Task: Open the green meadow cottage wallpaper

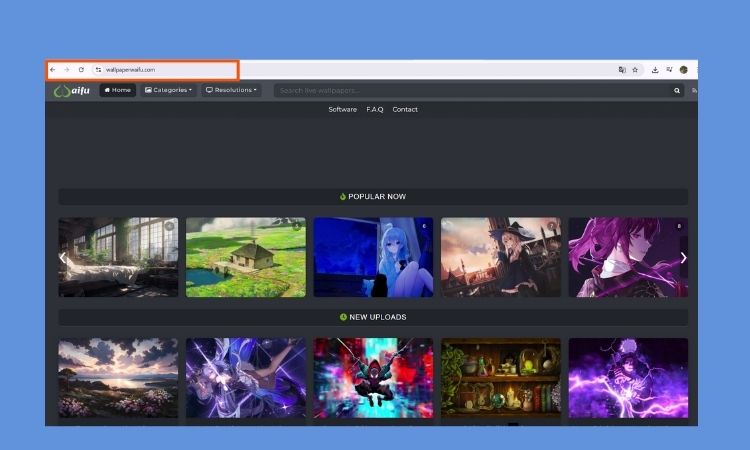Action: (246, 257)
